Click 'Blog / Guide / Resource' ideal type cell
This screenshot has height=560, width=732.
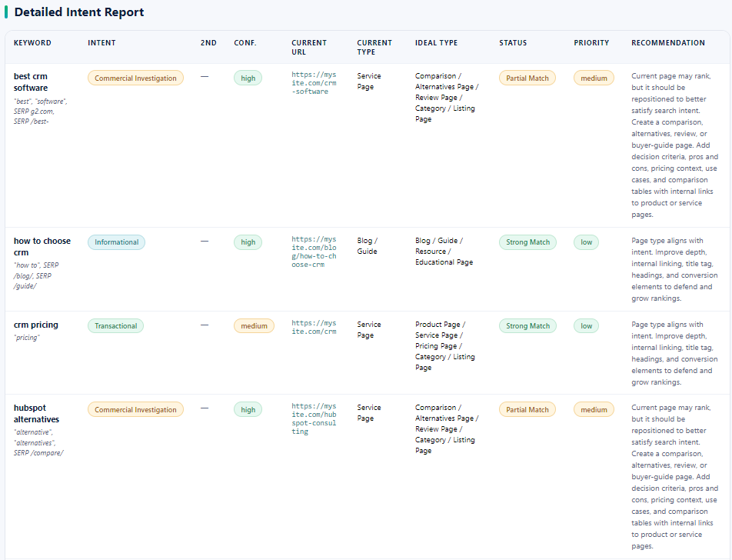point(444,252)
